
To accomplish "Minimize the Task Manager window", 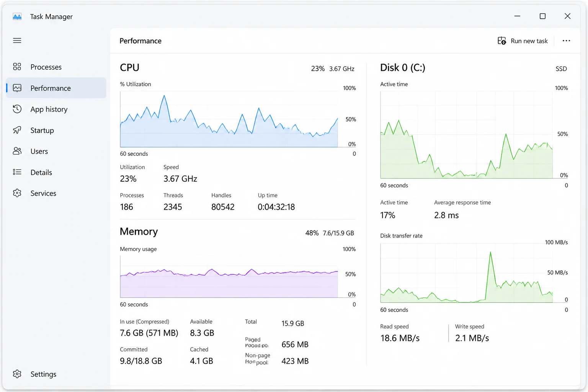I will point(517,16).
